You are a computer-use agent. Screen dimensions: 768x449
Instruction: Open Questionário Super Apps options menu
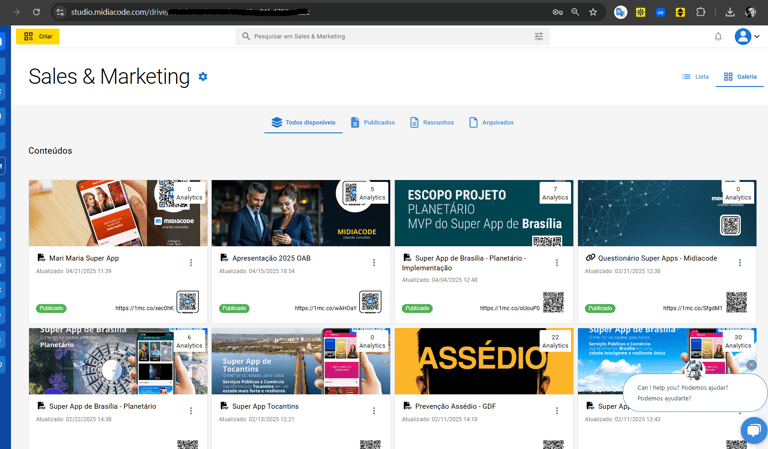[x=740, y=263]
